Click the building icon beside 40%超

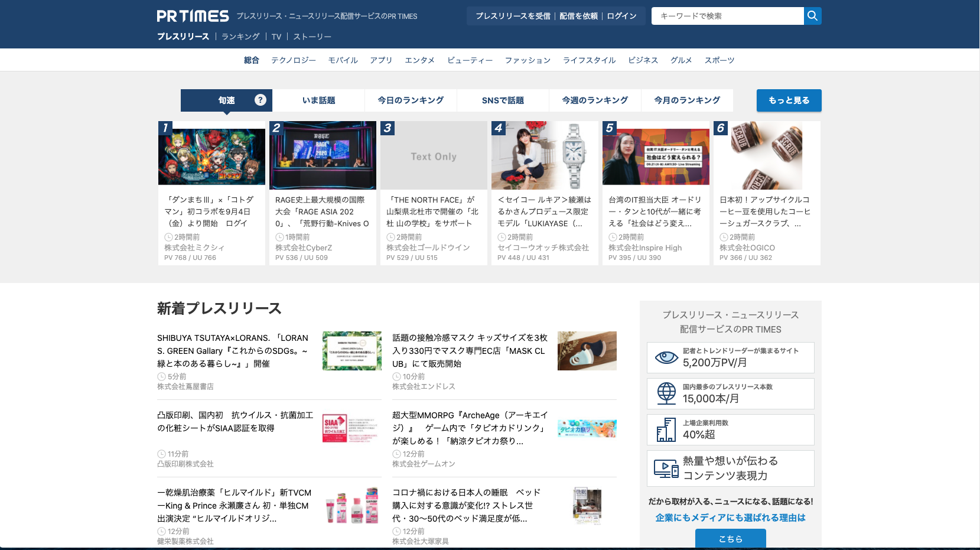point(666,429)
